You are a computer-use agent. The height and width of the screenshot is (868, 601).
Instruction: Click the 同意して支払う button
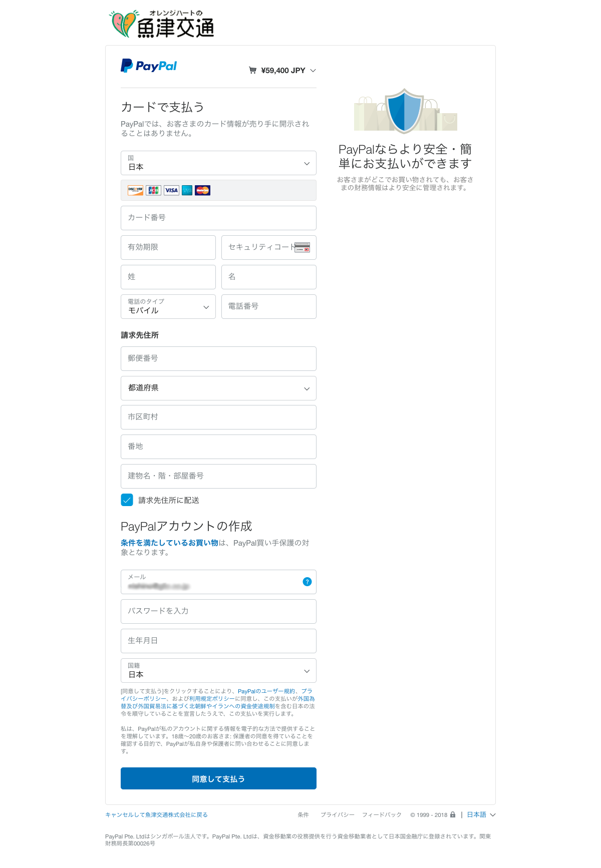point(218,778)
